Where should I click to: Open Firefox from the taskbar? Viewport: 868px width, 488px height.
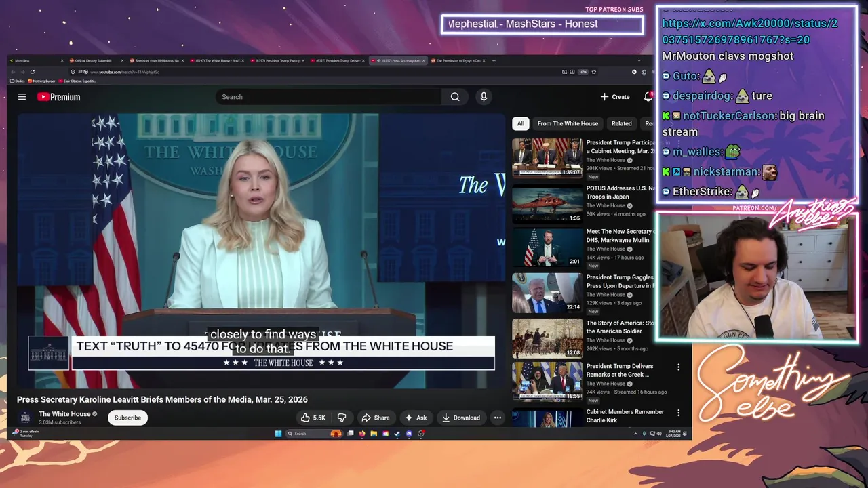tap(361, 434)
